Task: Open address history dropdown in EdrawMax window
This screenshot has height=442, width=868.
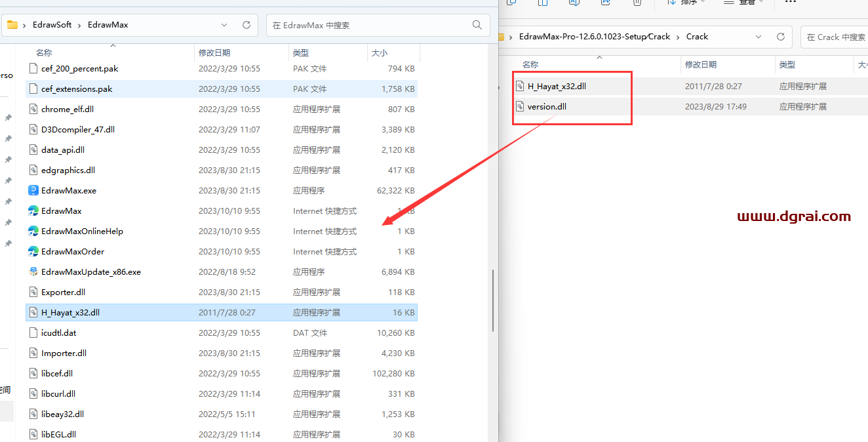Action: click(224, 25)
